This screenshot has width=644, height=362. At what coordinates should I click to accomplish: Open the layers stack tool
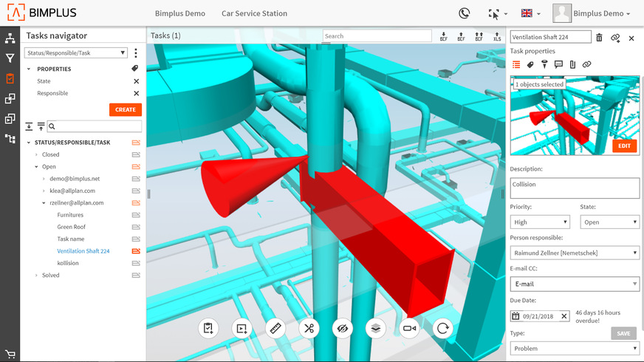[376, 329]
